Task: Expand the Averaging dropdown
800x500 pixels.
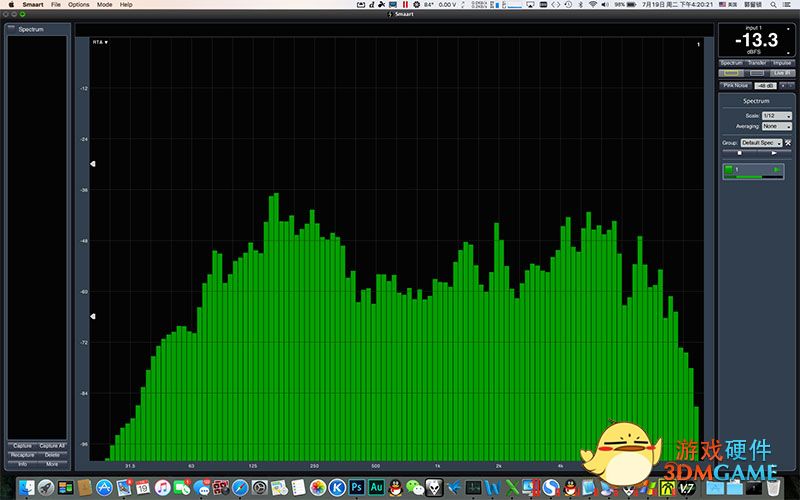Action: coord(776,126)
